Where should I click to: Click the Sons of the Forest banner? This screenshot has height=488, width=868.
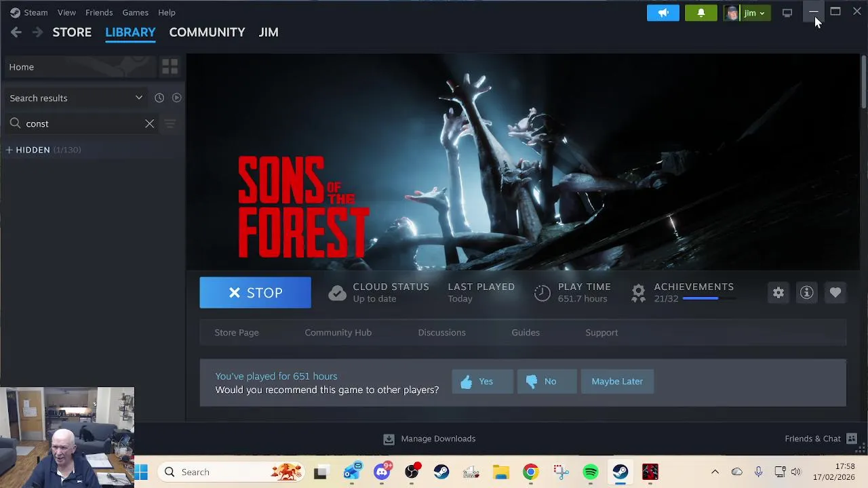(523, 162)
